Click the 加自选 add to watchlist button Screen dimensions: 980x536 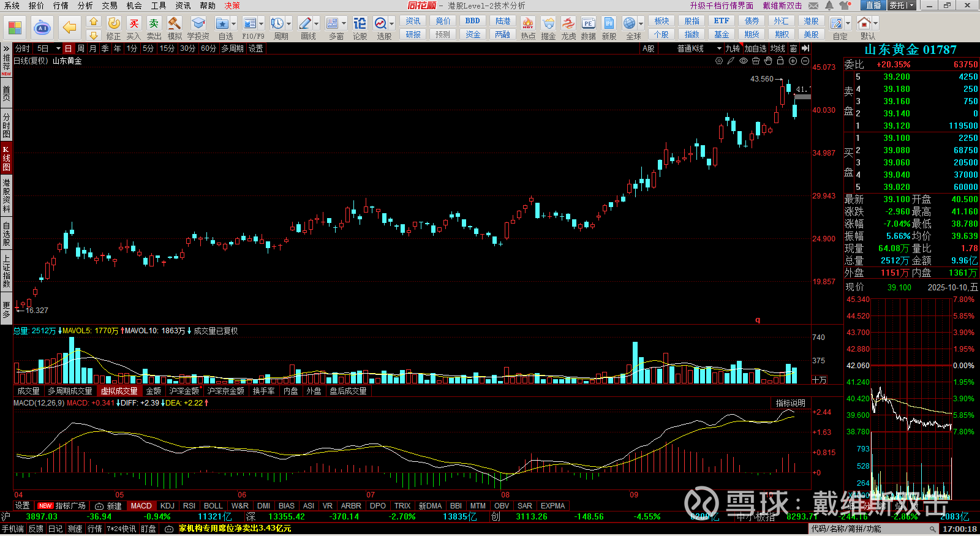[x=755, y=48]
